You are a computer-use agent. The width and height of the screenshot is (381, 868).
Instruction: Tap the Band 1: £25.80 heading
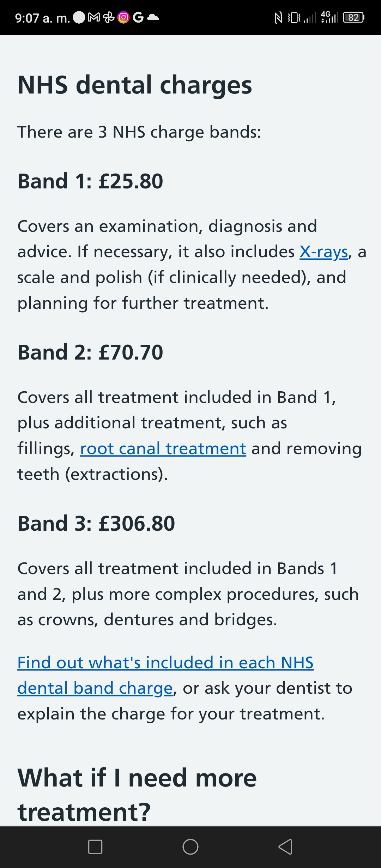click(x=90, y=181)
